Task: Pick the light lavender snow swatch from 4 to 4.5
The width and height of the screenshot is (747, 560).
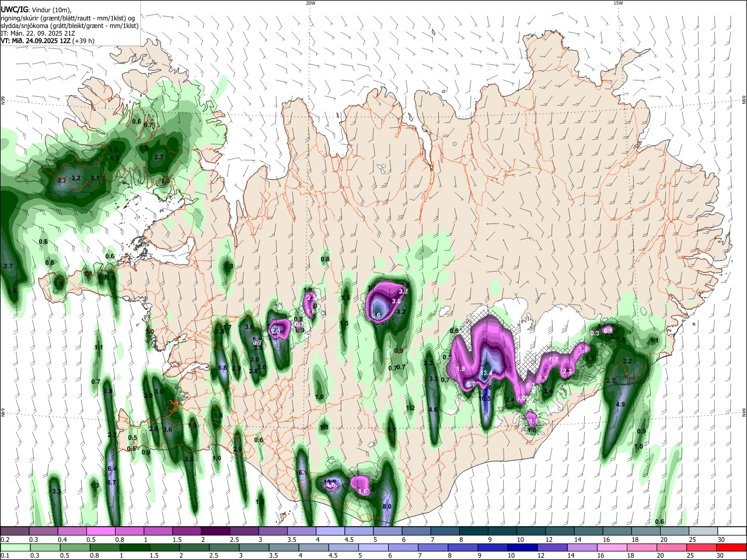Action: [330, 531]
